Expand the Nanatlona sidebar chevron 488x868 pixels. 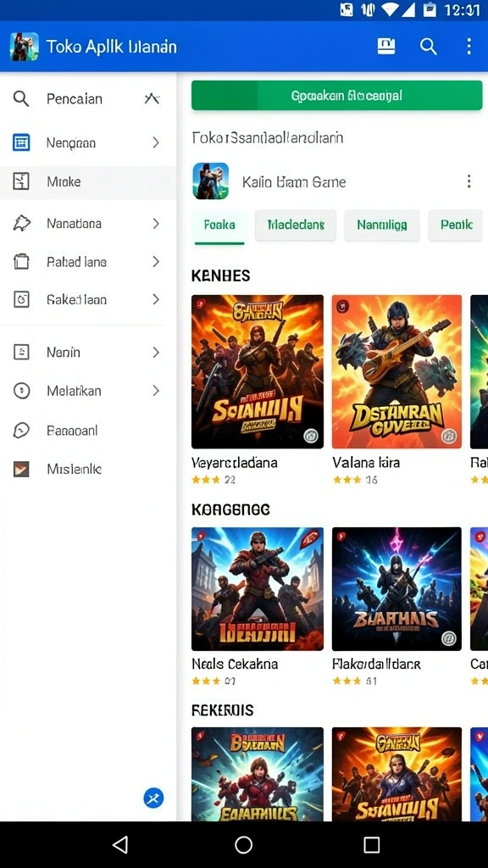(156, 224)
